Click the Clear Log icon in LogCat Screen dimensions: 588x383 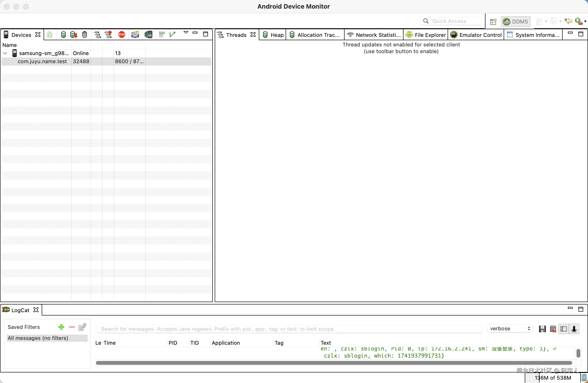(553, 329)
